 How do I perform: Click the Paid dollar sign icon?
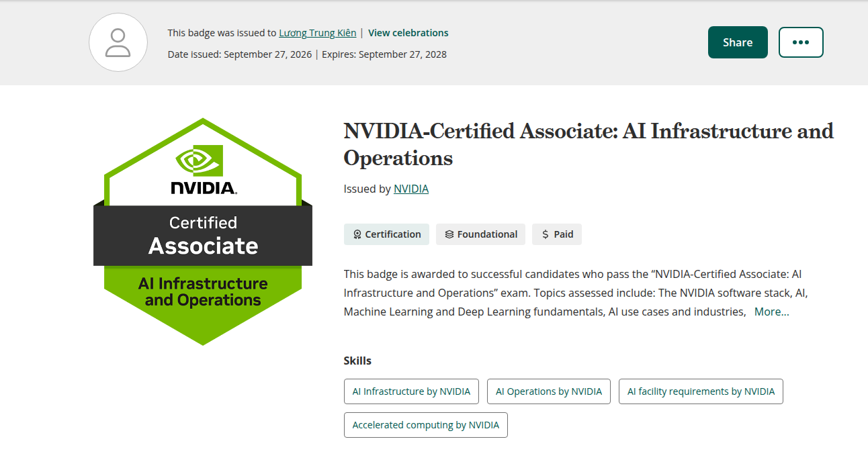point(546,234)
